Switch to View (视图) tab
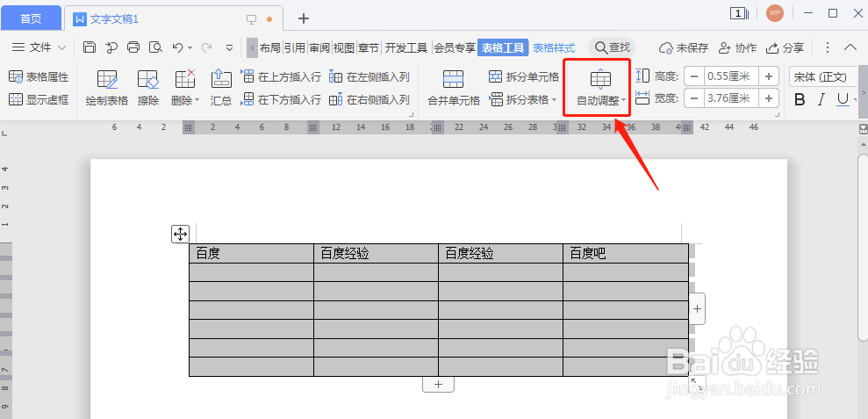This screenshot has width=868, height=419. pos(344,47)
